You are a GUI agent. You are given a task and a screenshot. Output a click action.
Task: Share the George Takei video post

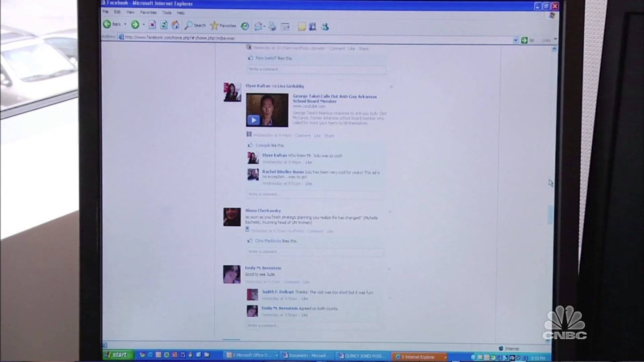point(329,136)
